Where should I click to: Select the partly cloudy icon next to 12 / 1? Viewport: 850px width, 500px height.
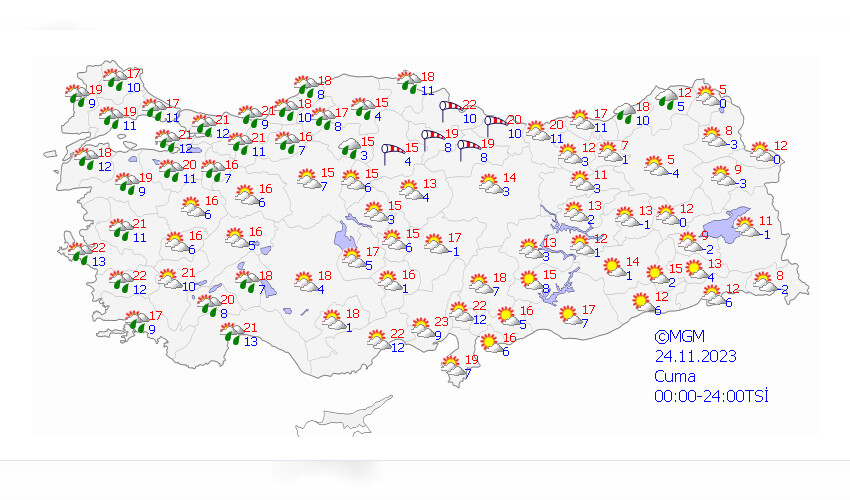click(x=582, y=245)
